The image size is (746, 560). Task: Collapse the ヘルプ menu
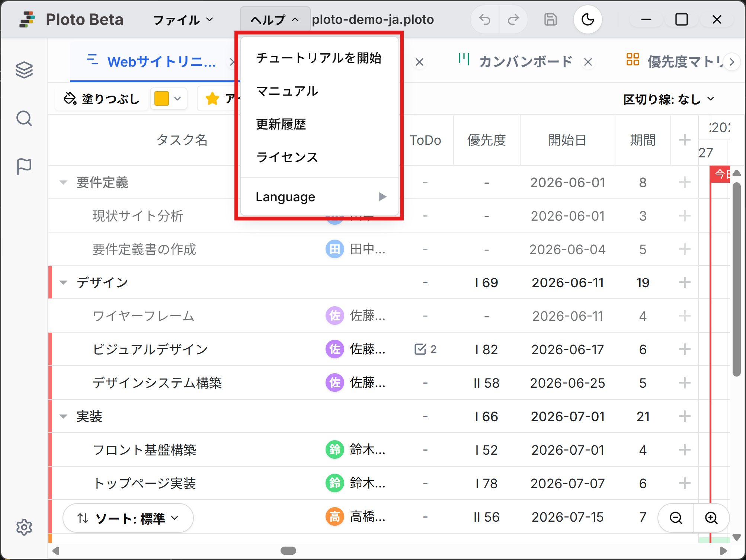[275, 19]
